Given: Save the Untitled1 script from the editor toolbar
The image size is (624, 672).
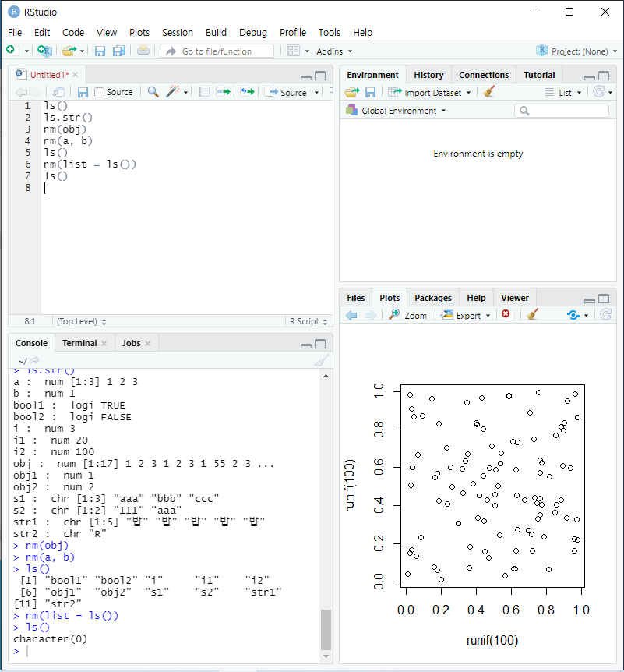Looking at the screenshot, I should click(83, 92).
